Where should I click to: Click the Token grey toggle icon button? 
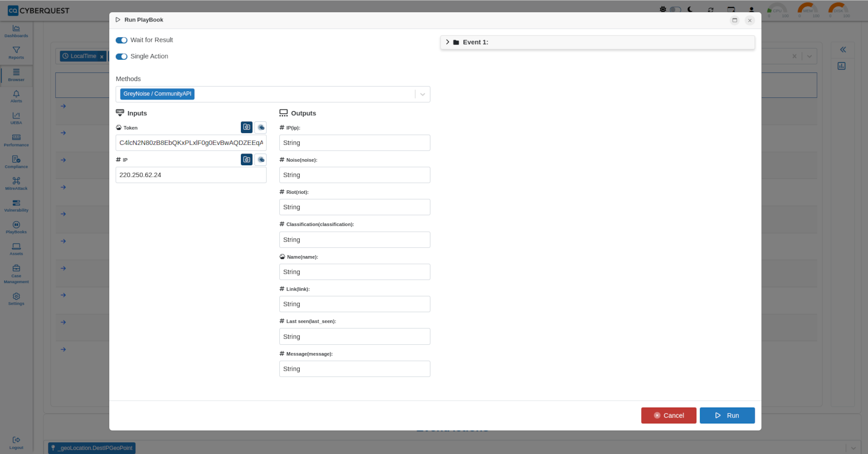pyautogui.click(x=261, y=127)
